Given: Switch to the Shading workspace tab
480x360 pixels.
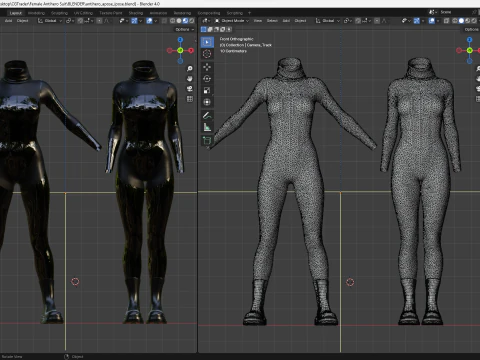Looking at the screenshot, I should pos(136,13).
